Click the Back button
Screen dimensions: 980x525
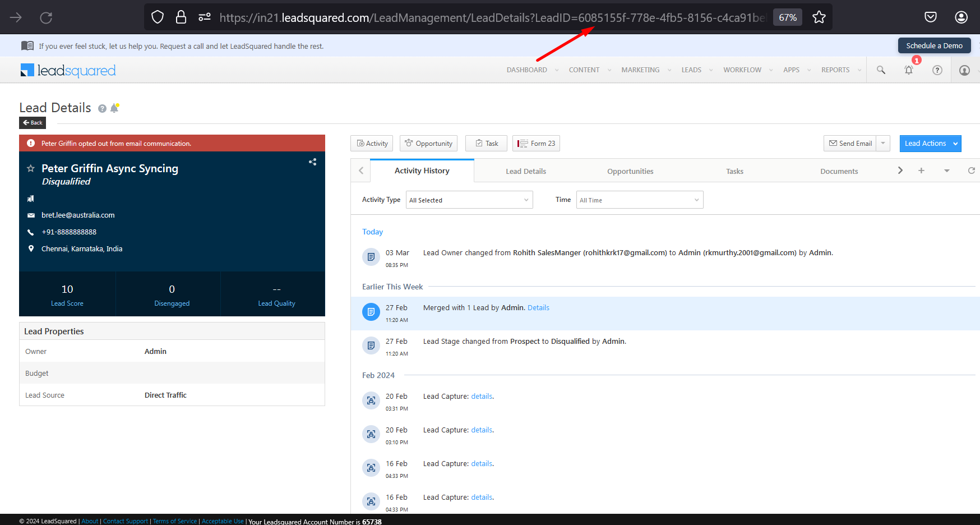click(x=33, y=123)
